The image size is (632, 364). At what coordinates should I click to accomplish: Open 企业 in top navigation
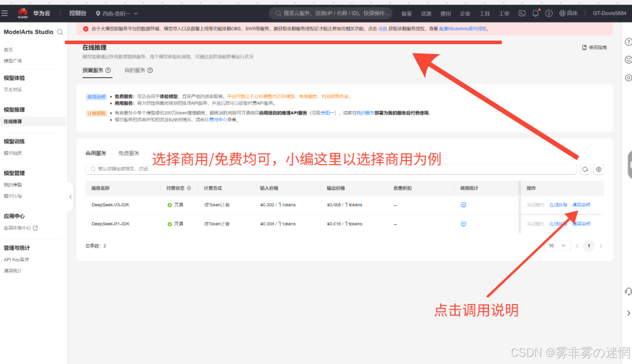coord(465,14)
